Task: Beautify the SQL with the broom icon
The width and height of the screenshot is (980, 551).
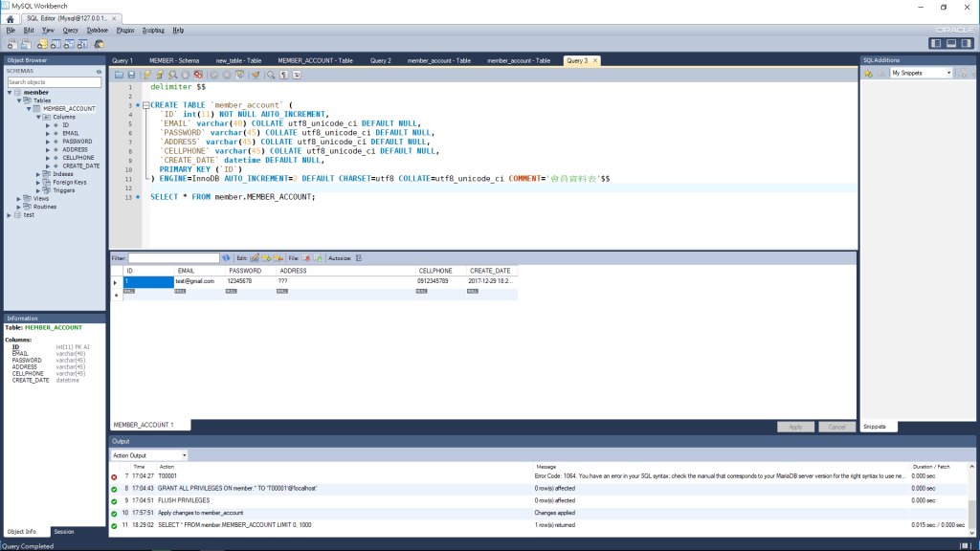Action: [x=256, y=75]
